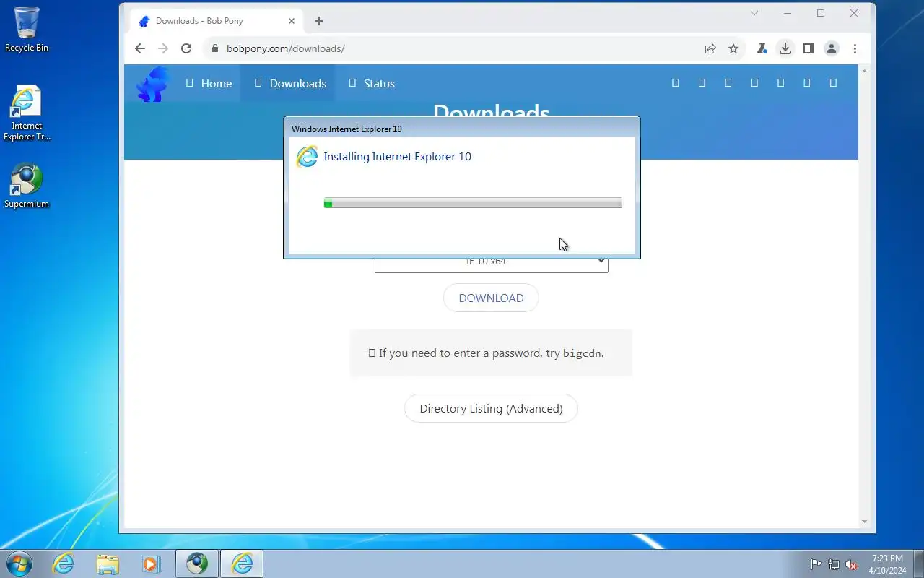
Task: Go back in browser
Action: click(x=140, y=48)
